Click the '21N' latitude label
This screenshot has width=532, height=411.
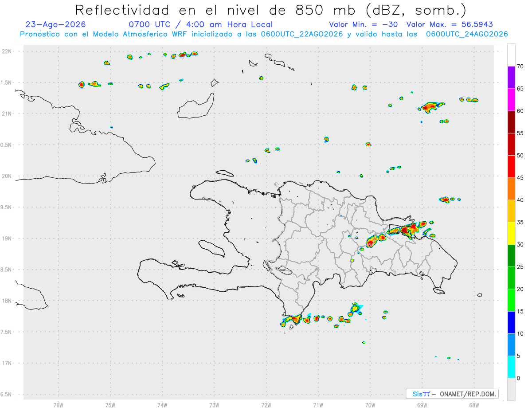pyautogui.click(x=7, y=114)
